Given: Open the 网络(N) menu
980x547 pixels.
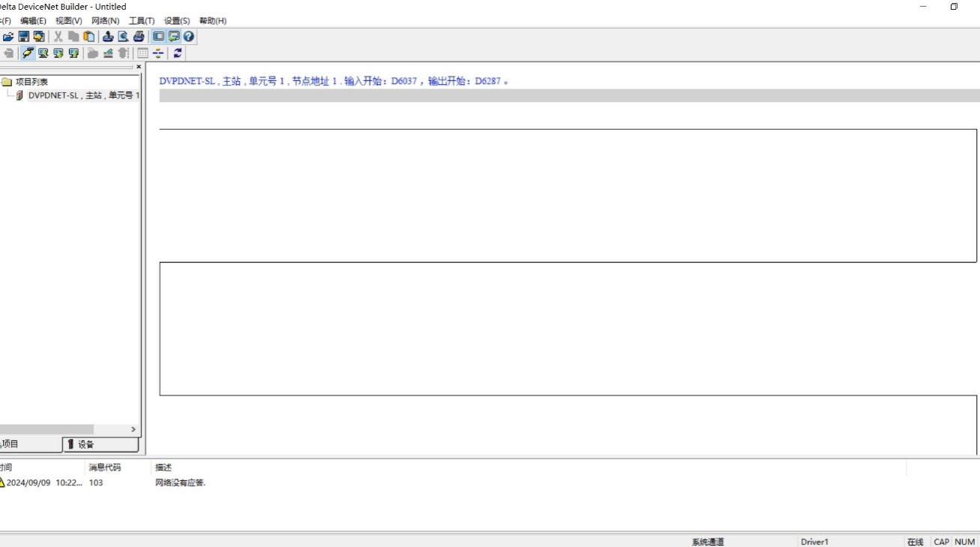Looking at the screenshot, I should pyautogui.click(x=105, y=21).
